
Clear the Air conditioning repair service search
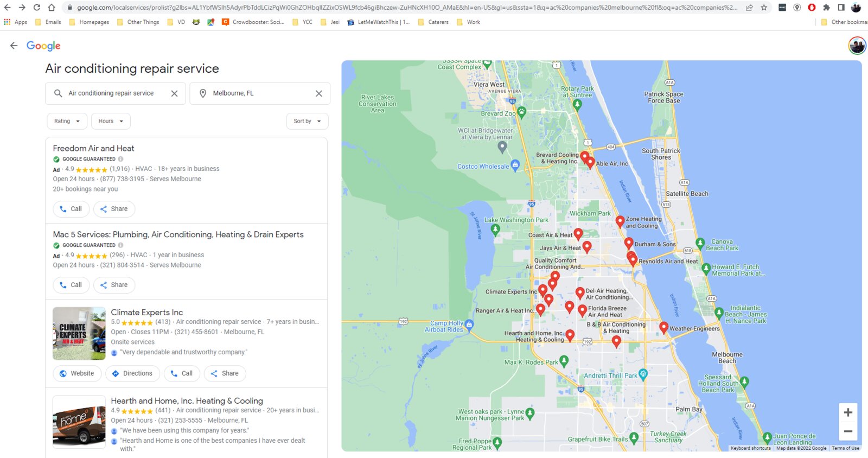tap(174, 93)
